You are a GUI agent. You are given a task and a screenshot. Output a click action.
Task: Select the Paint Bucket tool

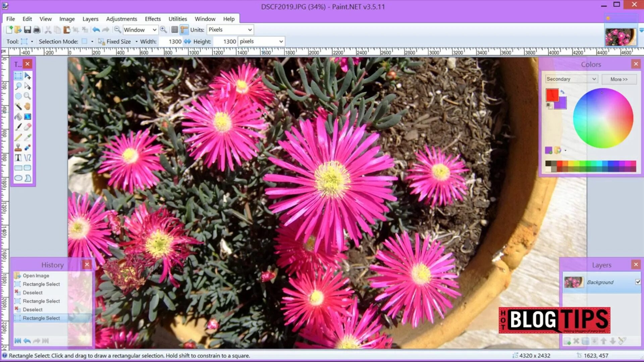tap(18, 117)
